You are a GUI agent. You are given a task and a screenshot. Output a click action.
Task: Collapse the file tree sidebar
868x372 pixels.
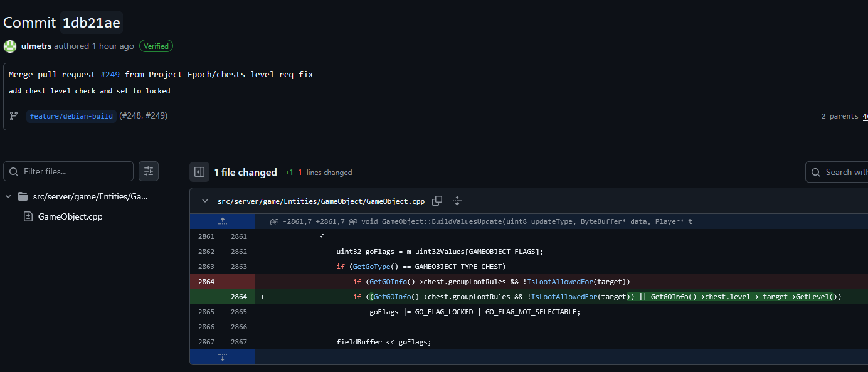coord(199,172)
